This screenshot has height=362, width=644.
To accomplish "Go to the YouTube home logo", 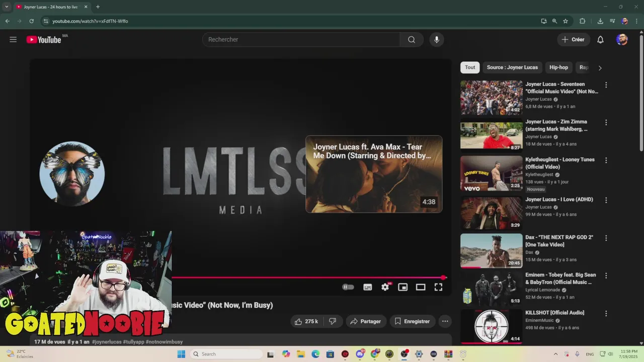I will coord(44,40).
